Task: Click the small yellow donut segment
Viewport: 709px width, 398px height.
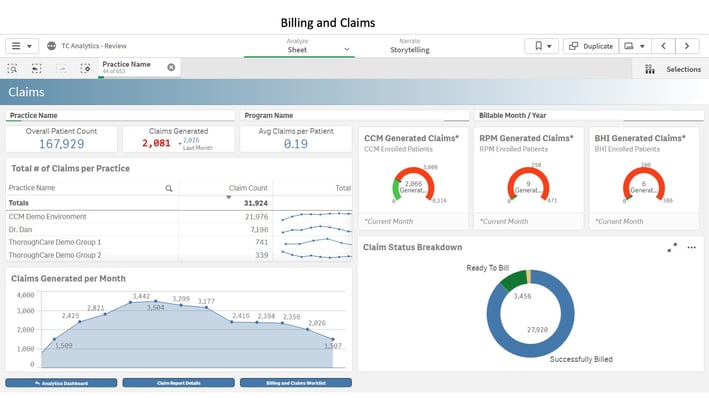Action: (529, 276)
